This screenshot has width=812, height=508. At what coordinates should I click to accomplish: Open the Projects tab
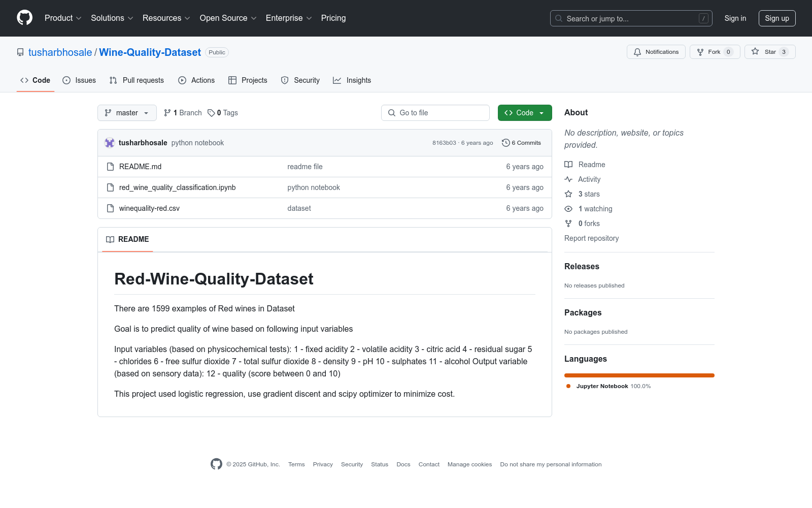248,80
